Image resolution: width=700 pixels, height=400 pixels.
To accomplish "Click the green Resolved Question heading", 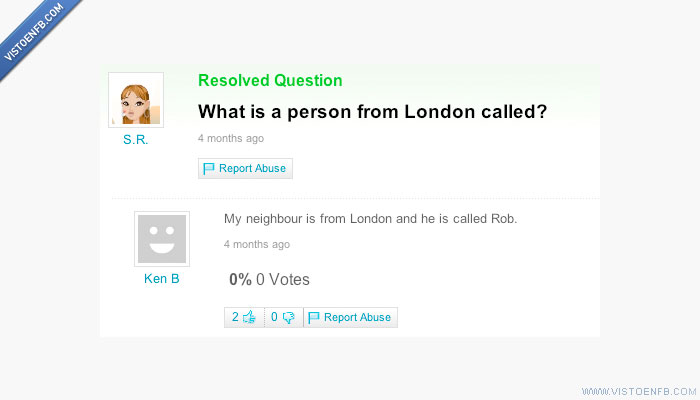I will [270, 81].
